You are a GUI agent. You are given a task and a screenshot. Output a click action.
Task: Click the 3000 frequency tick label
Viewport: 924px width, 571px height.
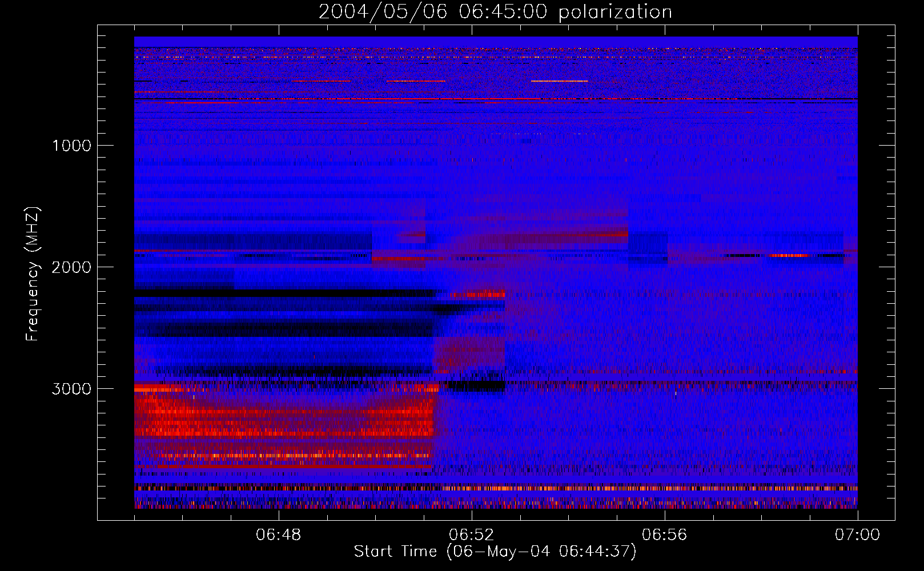tap(71, 389)
